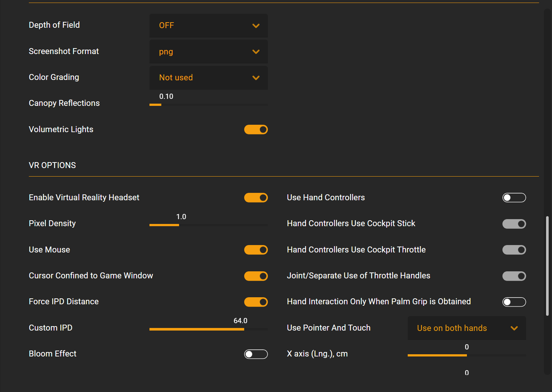This screenshot has height=392, width=552.
Task: Open Use Pointer And Touch dropdown
Action: 467,328
